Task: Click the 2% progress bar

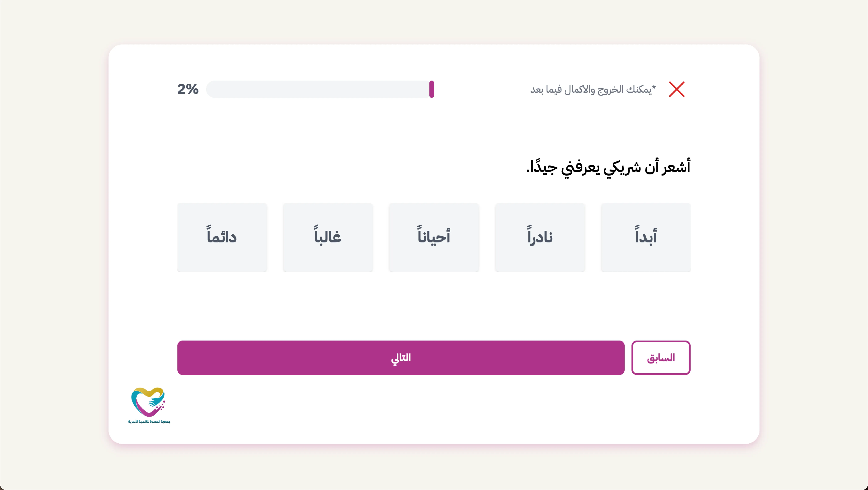Action: pos(320,89)
